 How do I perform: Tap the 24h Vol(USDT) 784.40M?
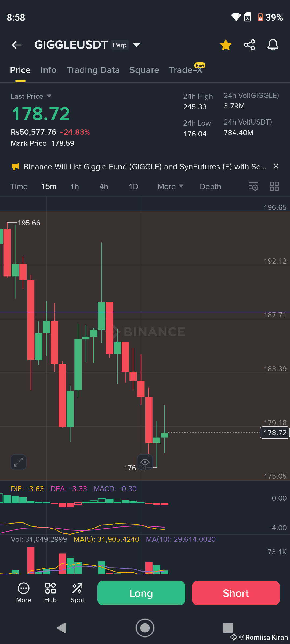(238, 133)
